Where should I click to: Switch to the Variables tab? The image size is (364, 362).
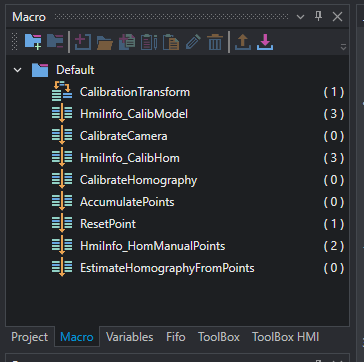point(130,337)
